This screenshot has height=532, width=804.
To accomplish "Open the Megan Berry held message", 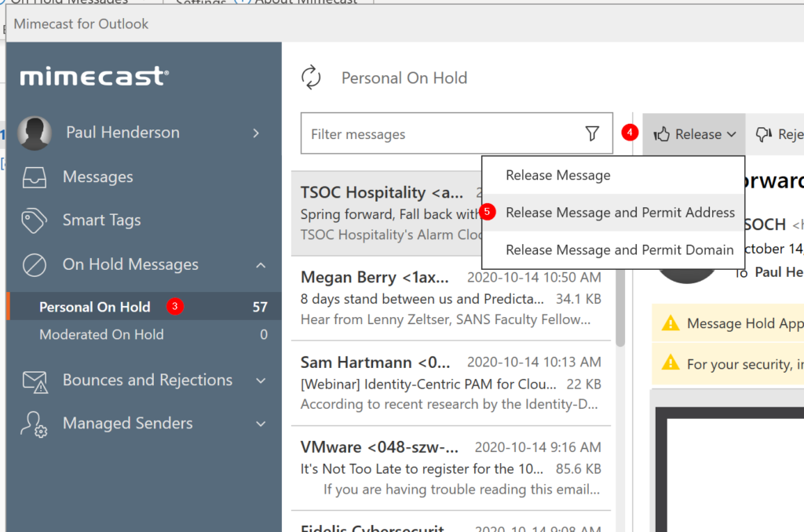I will pyautogui.click(x=451, y=298).
